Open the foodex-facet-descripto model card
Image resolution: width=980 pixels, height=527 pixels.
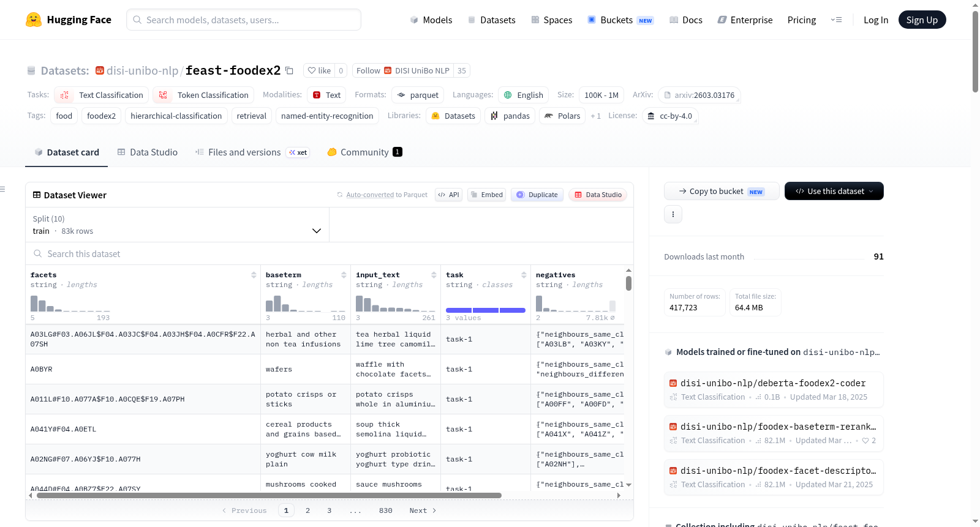coord(774,477)
